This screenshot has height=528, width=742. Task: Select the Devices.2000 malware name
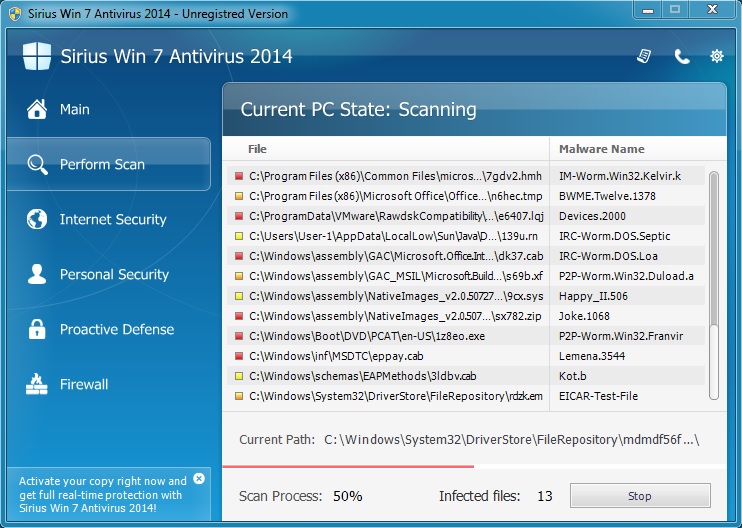click(592, 216)
